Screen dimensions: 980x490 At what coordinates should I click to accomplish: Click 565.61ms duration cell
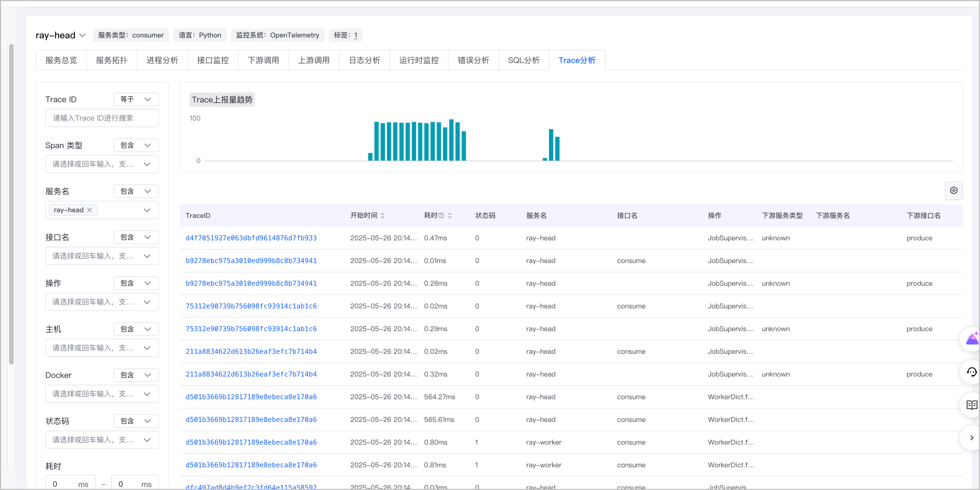pos(439,420)
